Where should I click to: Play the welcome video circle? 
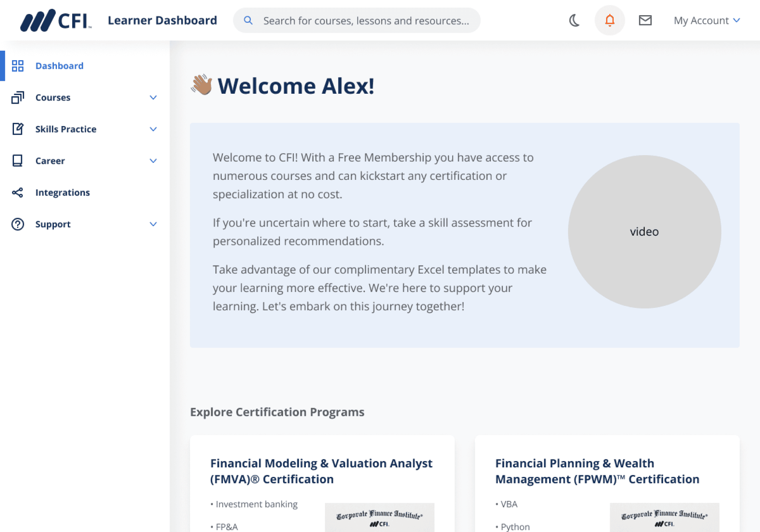click(644, 231)
